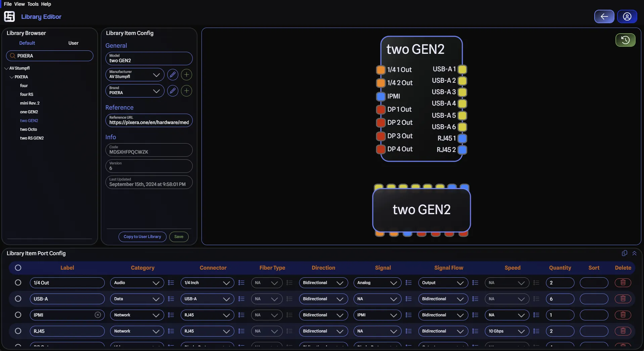Delete the 1/4 Out port row
644x351 pixels.
(x=623, y=283)
